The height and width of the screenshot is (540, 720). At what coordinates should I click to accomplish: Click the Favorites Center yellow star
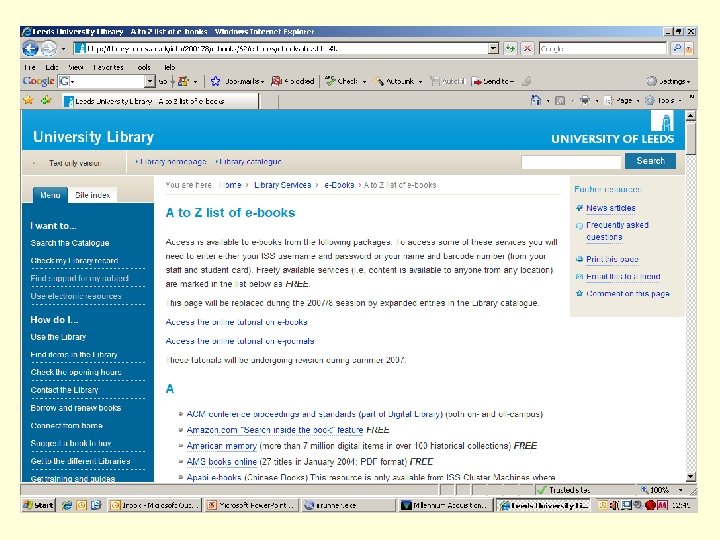[x=28, y=100]
